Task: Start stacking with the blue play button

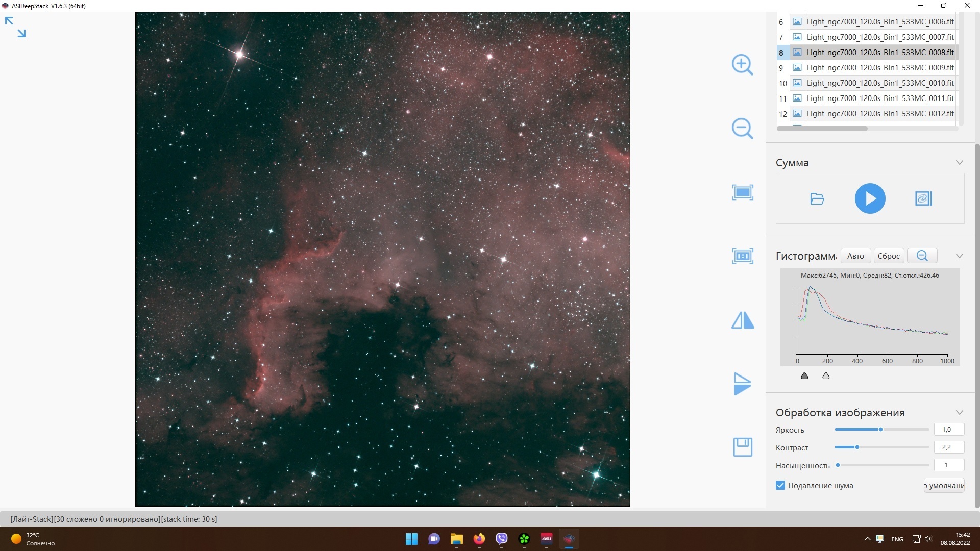Action: [870, 198]
